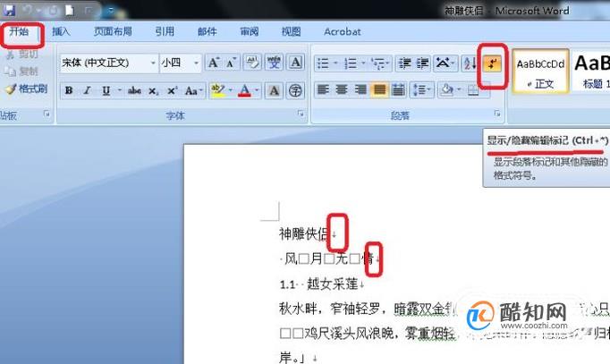Click the borders icon in paragraph group
610x364 pixels.
(x=473, y=90)
